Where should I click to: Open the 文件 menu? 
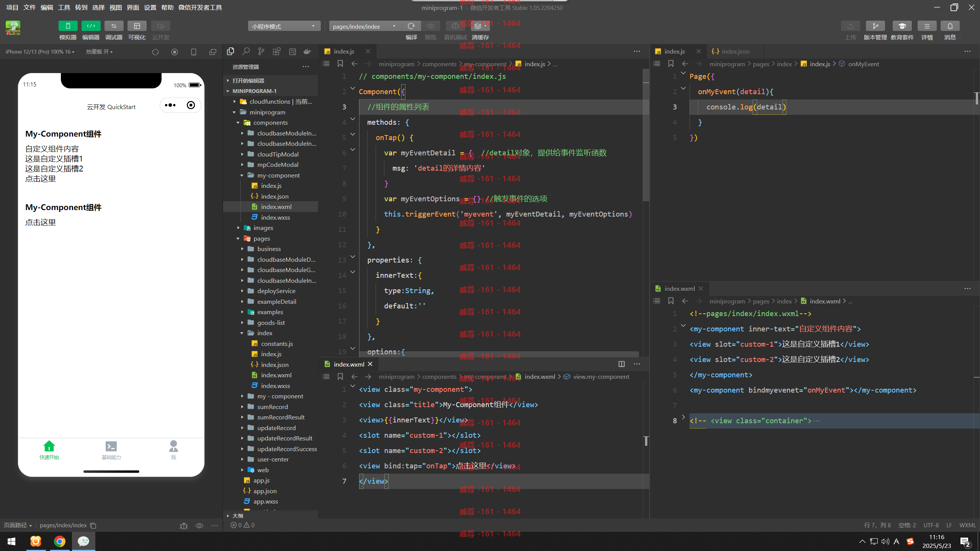(x=29, y=8)
